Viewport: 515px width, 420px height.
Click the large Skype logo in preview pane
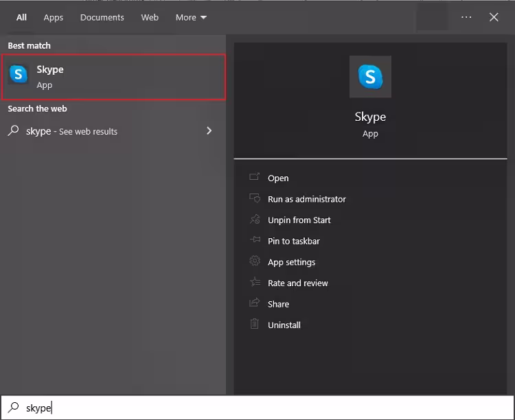tap(370, 76)
